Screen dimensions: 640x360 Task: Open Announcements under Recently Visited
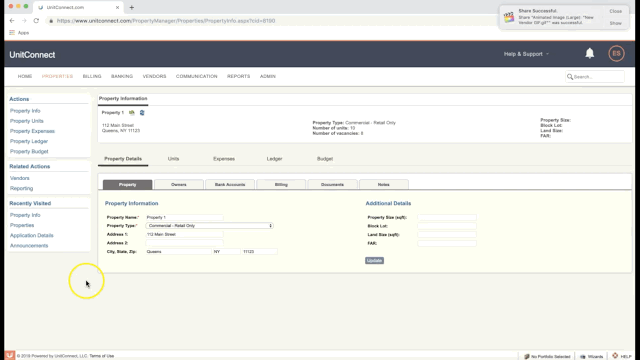point(29,246)
